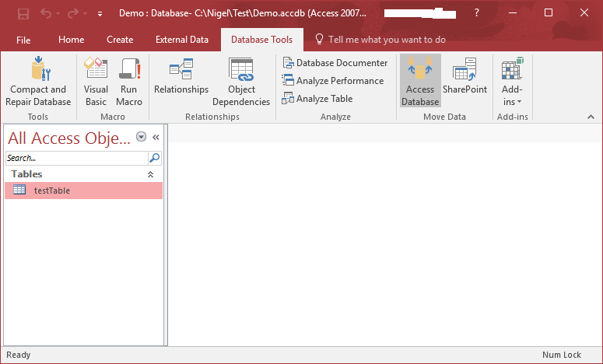Click the Access Database split button
The image size is (603, 364).
pos(420,81)
